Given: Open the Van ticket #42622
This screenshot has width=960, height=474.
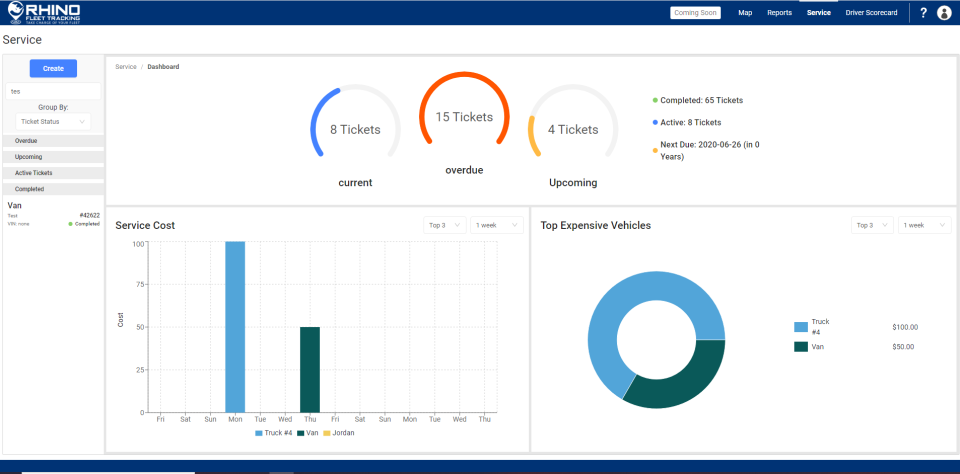Looking at the screenshot, I should coord(53,214).
